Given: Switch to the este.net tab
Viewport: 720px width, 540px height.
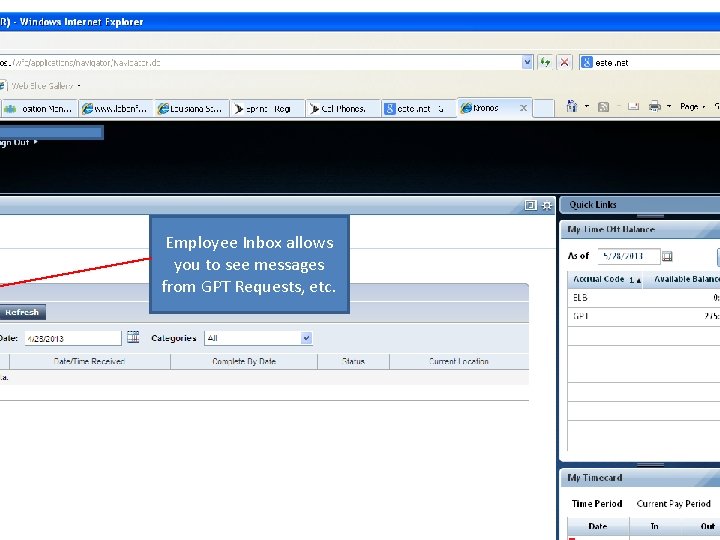Looking at the screenshot, I should [418, 109].
